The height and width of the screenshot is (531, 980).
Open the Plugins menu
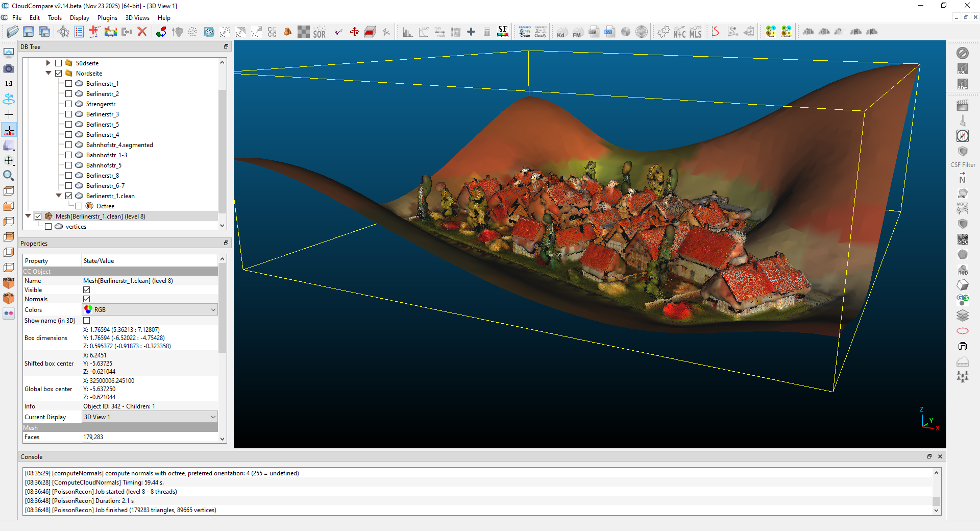click(x=107, y=18)
